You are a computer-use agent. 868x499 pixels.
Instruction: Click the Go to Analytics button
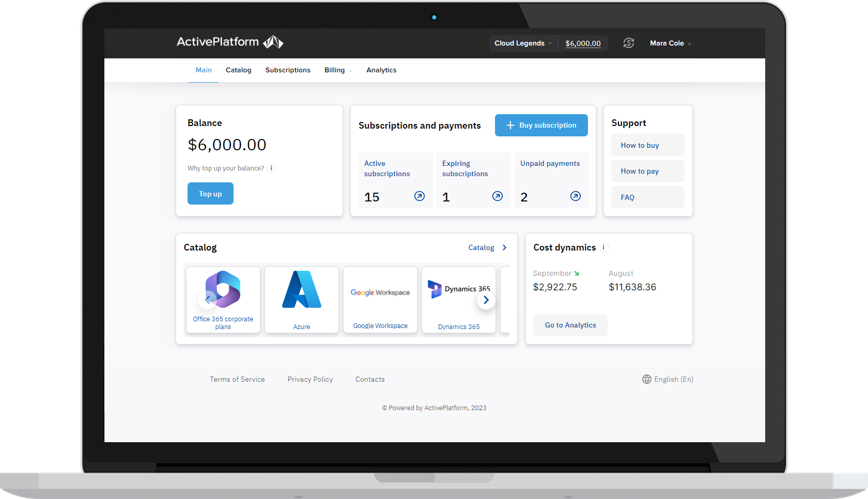tap(570, 325)
